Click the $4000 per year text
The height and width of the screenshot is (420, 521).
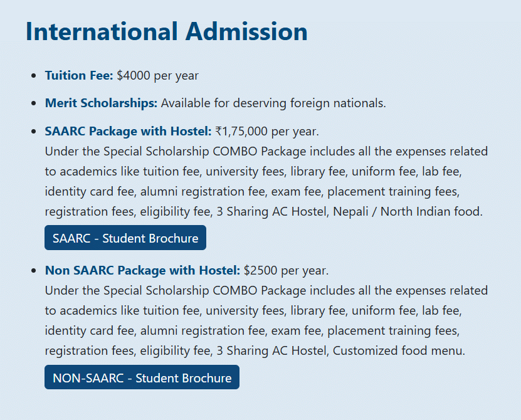157,76
